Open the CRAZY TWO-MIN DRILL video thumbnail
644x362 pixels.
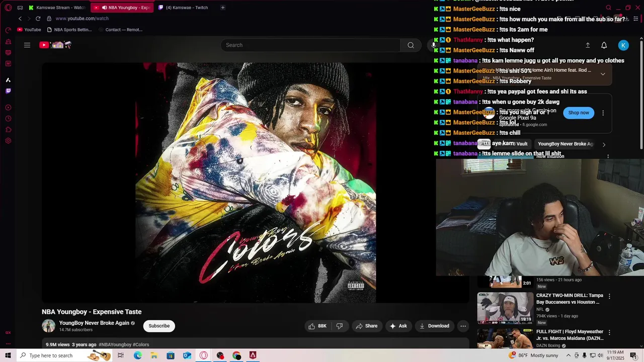click(x=505, y=308)
